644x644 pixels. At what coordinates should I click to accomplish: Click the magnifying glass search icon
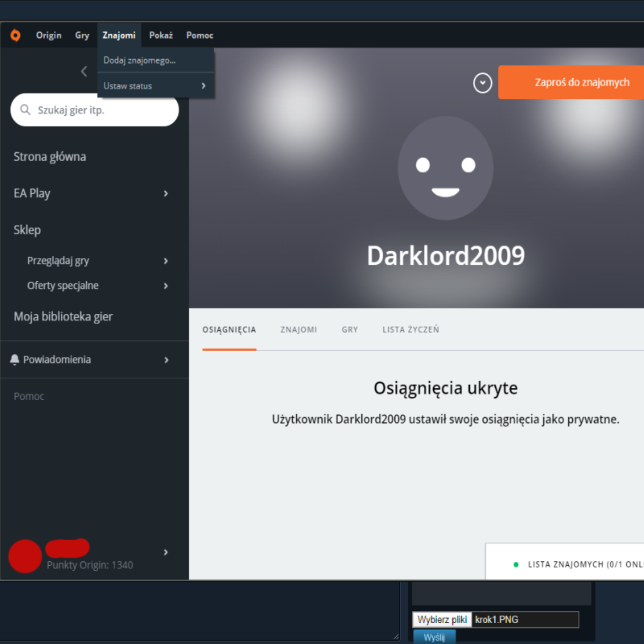coord(26,109)
